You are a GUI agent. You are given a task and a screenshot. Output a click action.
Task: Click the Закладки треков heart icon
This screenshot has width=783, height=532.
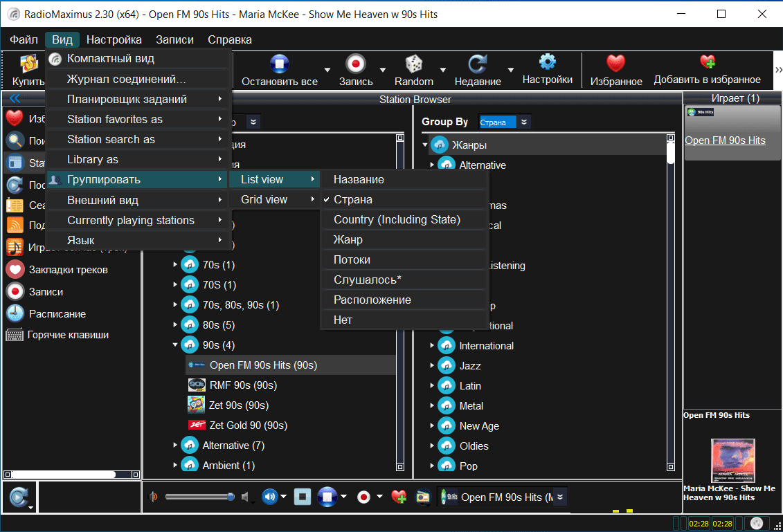(15, 270)
